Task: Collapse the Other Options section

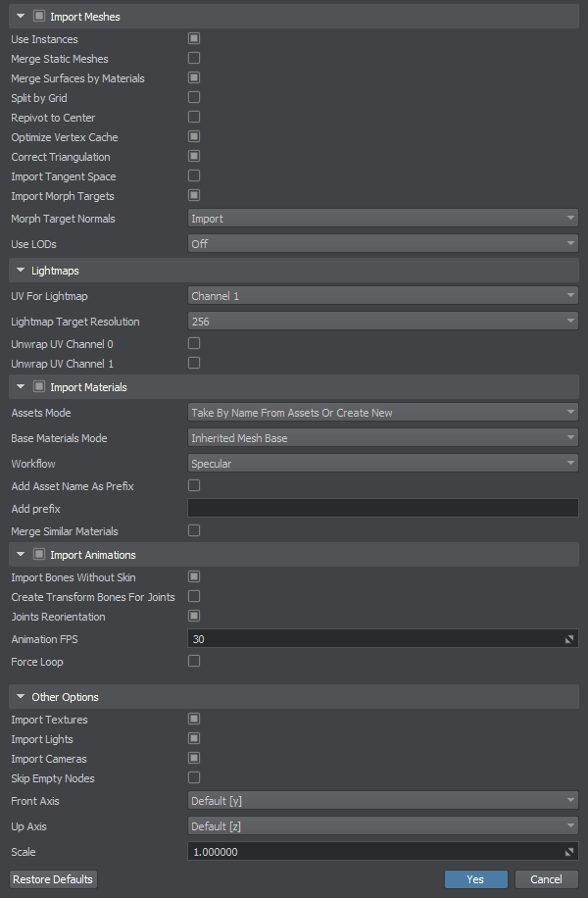Action: tap(21, 697)
